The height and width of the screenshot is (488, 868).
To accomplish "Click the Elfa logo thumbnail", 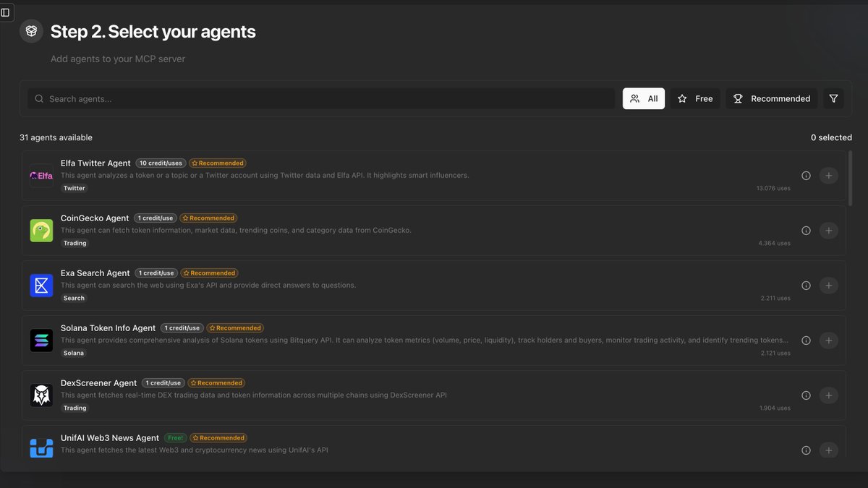I will (x=41, y=176).
